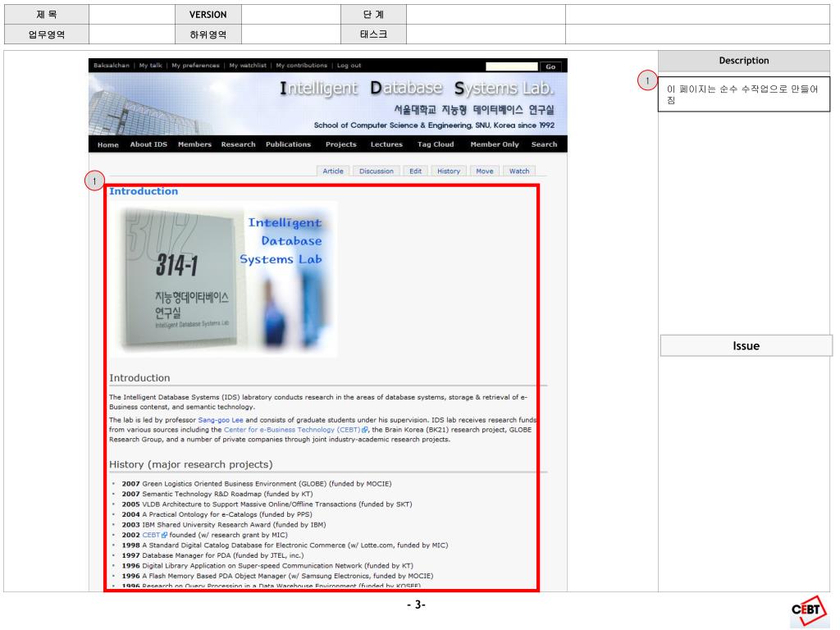
Task: Click the 하위영역 header cell
Action: click(208, 34)
